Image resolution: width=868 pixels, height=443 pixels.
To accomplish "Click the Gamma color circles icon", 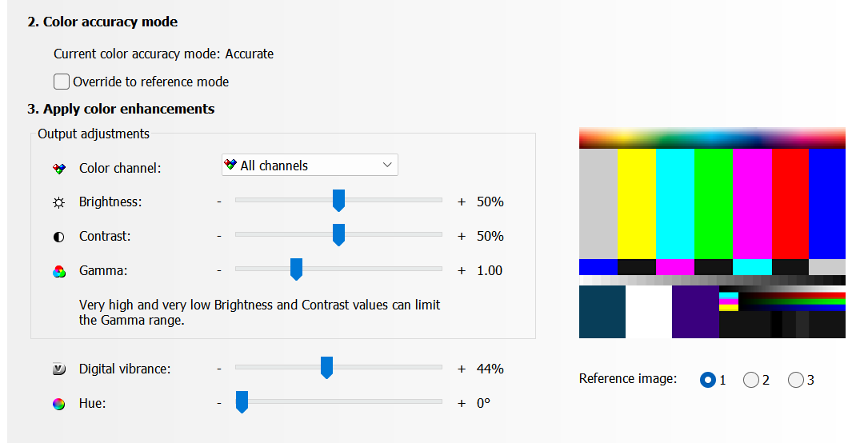I will click(58, 271).
